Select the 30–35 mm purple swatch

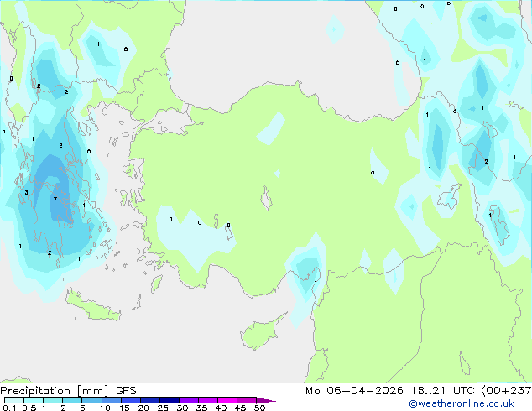coord(189,400)
